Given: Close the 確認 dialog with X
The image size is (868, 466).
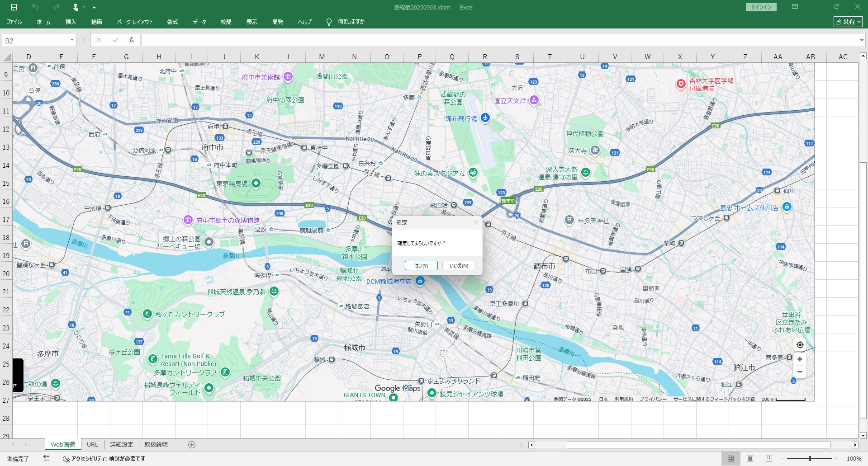Looking at the screenshot, I should pyautogui.click(x=475, y=222).
